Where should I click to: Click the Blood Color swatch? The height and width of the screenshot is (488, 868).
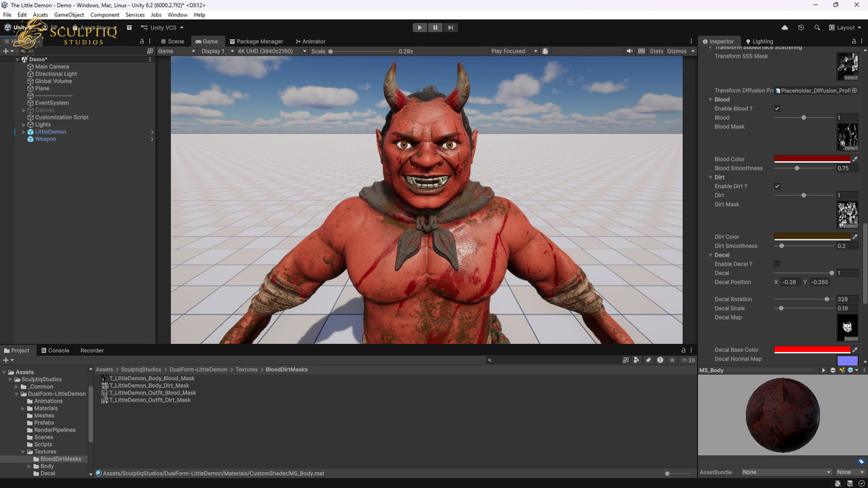(x=812, y=159)
